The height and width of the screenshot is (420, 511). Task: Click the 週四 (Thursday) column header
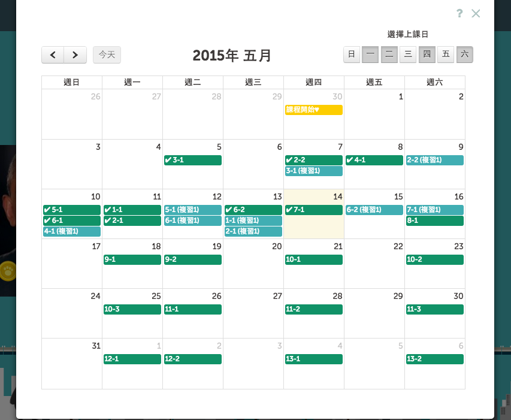[313, 82]
